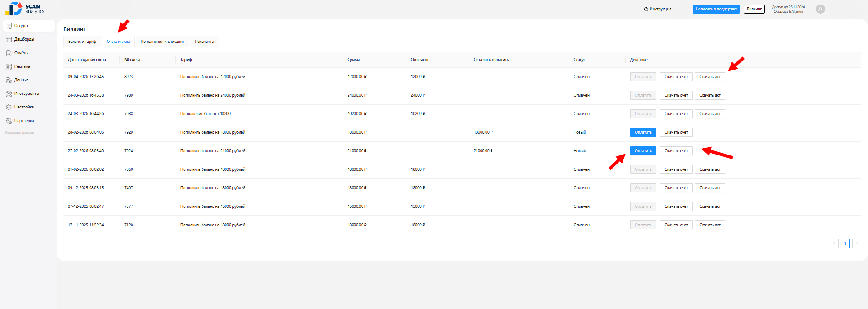Open the user profile avatar
The width and height of the screenshot is (868, 309).
821,9
